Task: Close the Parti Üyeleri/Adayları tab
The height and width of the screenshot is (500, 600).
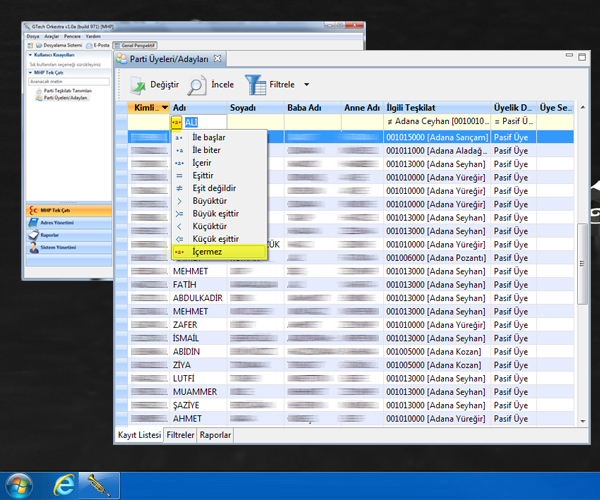Action: [x=217, y=59]
